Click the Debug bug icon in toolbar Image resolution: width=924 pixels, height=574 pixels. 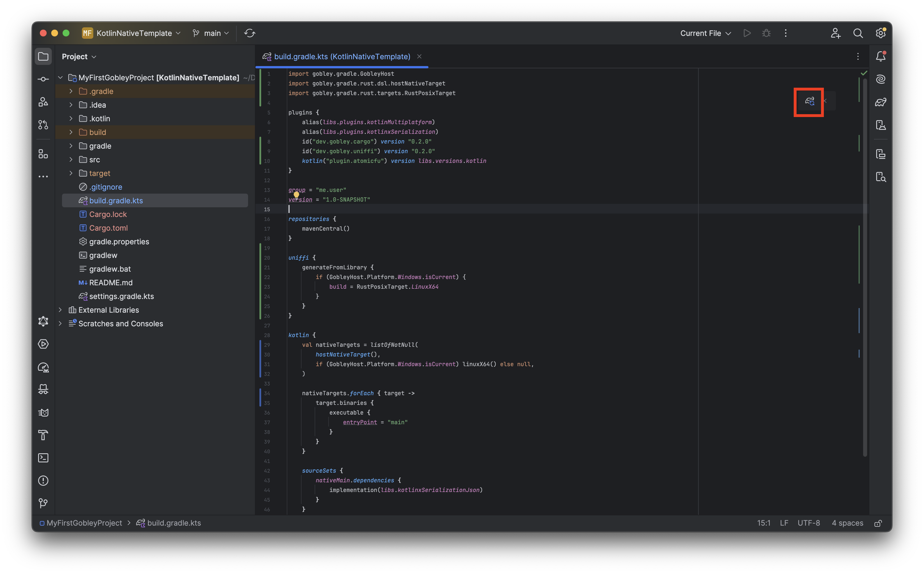[x=766, y=33]
